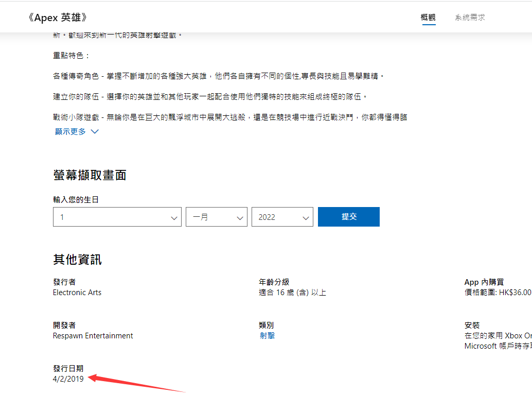Screen dimensions: 532x412
Task: Open the month dropdown showing 一月
Action: [217, 217]
